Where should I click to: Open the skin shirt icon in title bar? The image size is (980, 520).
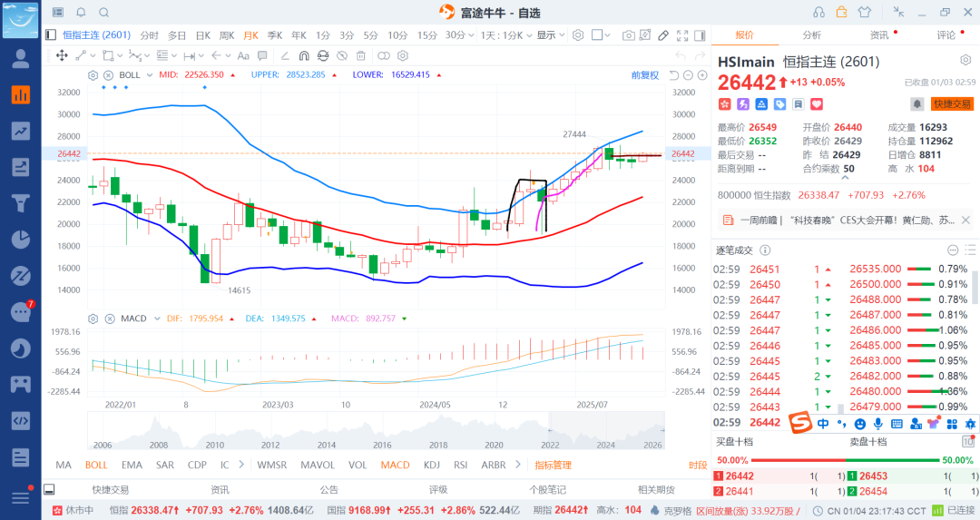(x=865, y=13)
